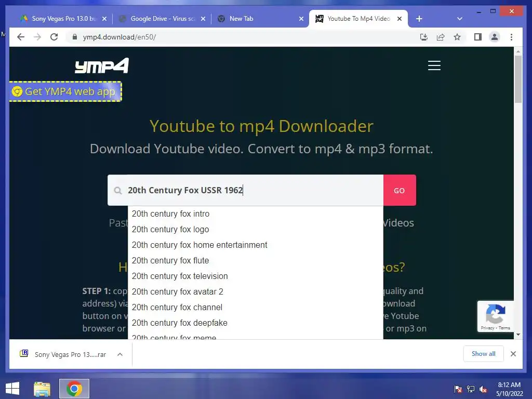
Task: Click the YMP4 logo
Action: coord(102,65)
